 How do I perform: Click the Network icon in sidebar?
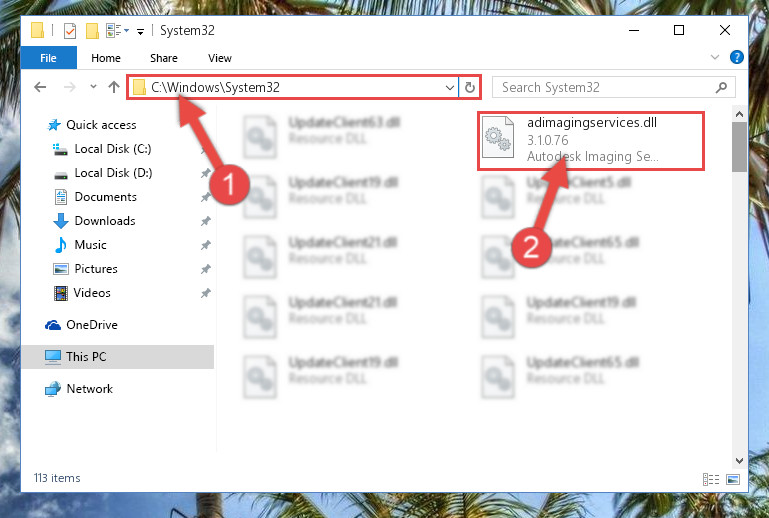[x=53, y=389]
